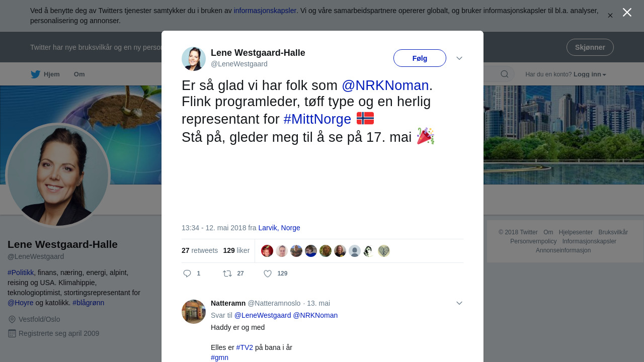Open the Logg inn dropdown
The width and height of the screenshot is (644, 362).
590,74
